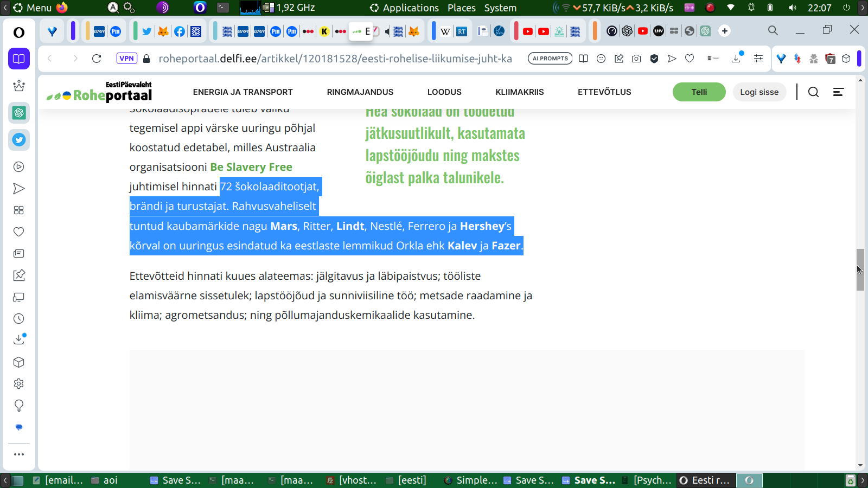The height and width of the screenshot is (488, 868).
Task: Follow the Be Slavery Free link
Action: point(251,167)
